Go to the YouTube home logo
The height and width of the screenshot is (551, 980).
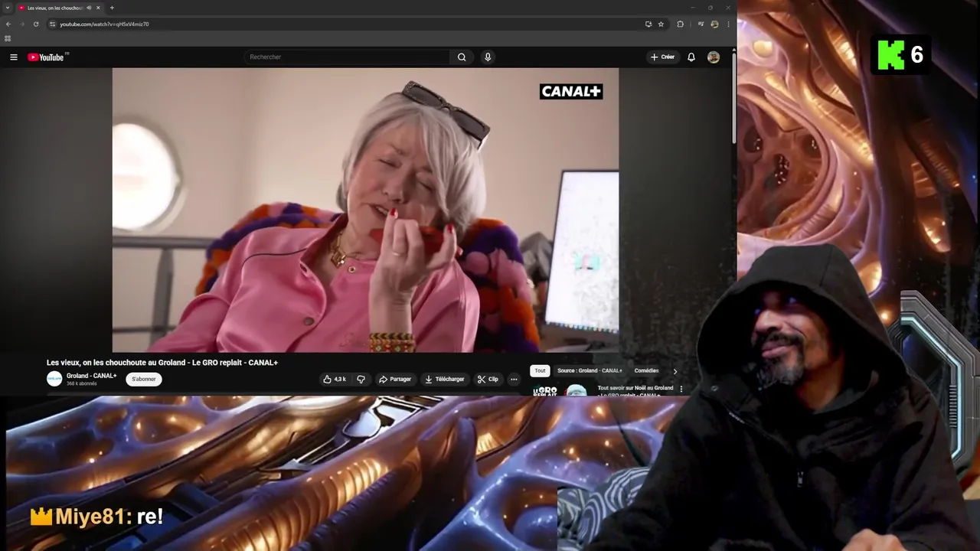47,57
